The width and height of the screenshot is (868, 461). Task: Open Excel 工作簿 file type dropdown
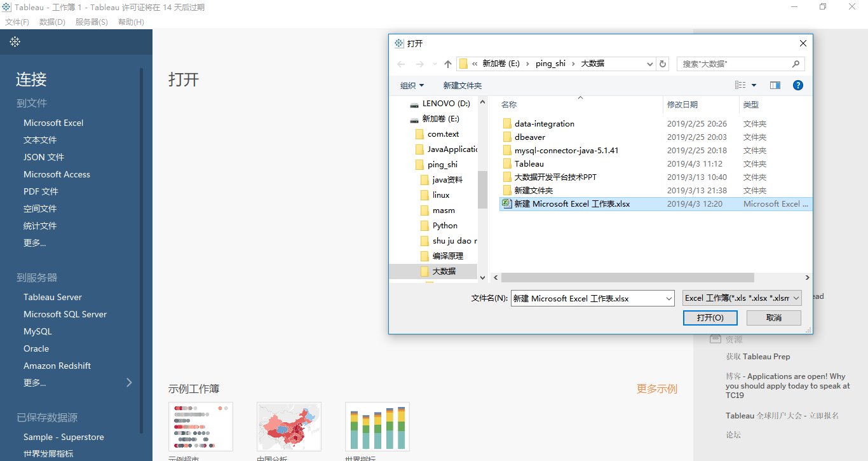click(742, 298)
